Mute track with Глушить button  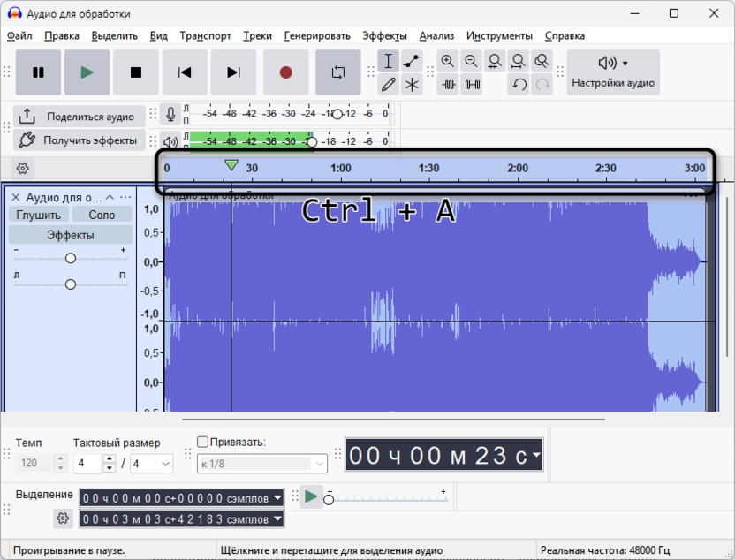tap(39, 215)
